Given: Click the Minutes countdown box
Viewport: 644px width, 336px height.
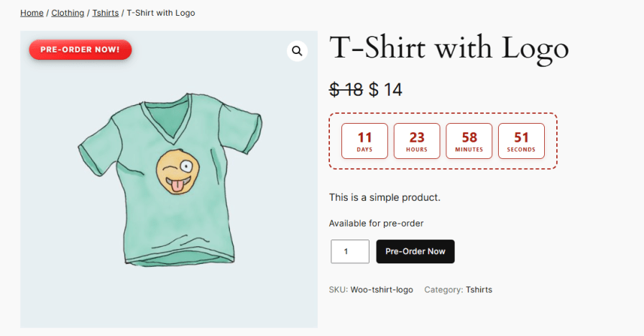Looking at the screenshot, I should 469,141.
